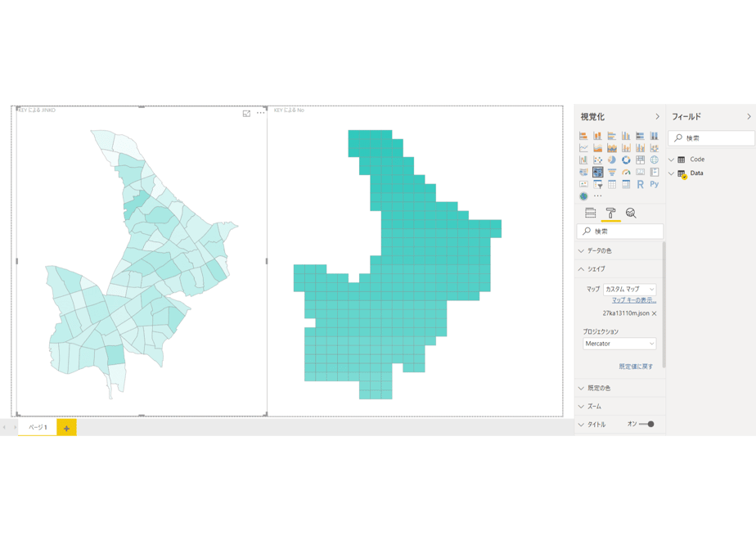Add a new page with plus button
Image resolution: width=756 pixels, height=540 pixels.
66,428
